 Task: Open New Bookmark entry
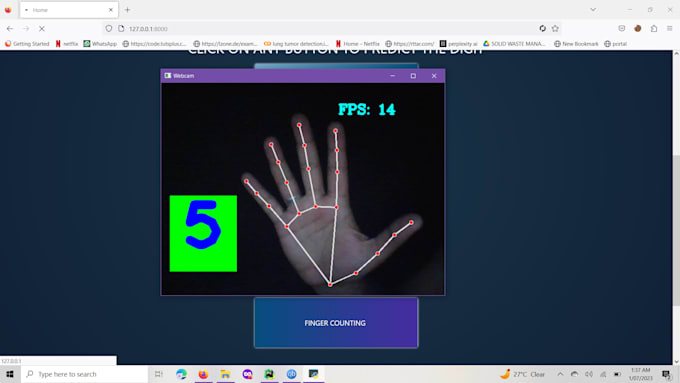576,44
